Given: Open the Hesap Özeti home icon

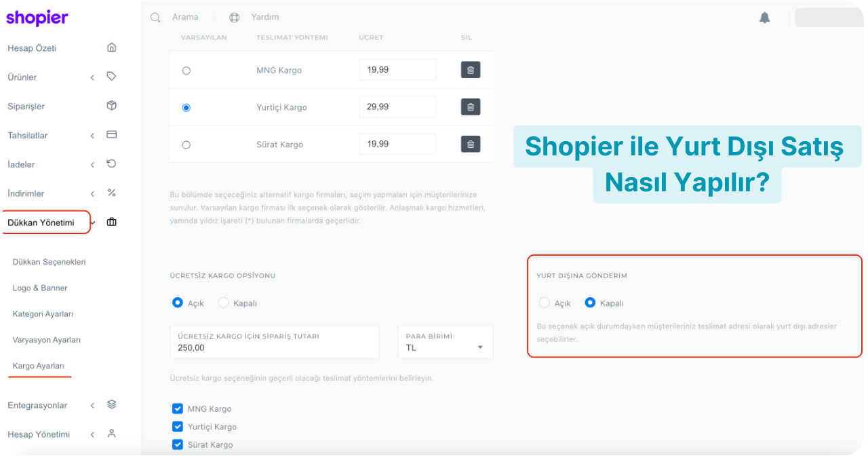Looking at the screenshot, I should click(112, 47).
